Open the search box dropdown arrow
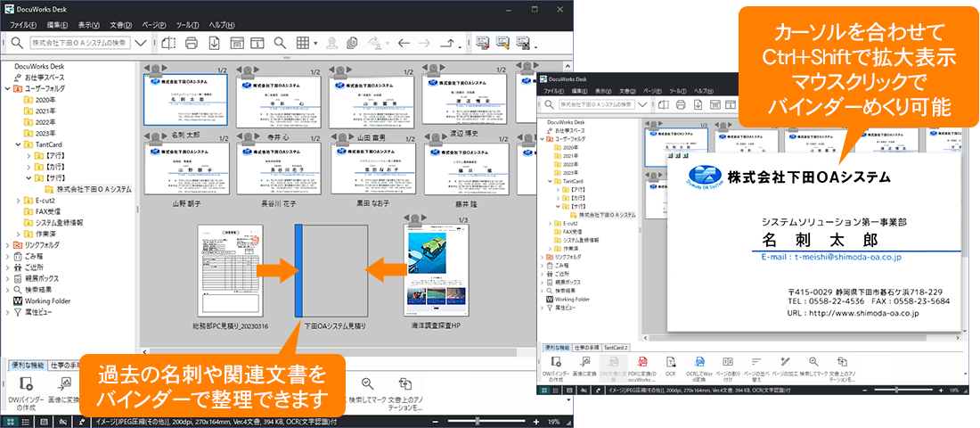The height and width of the screenshot is (428, 980). click(142, 43)
